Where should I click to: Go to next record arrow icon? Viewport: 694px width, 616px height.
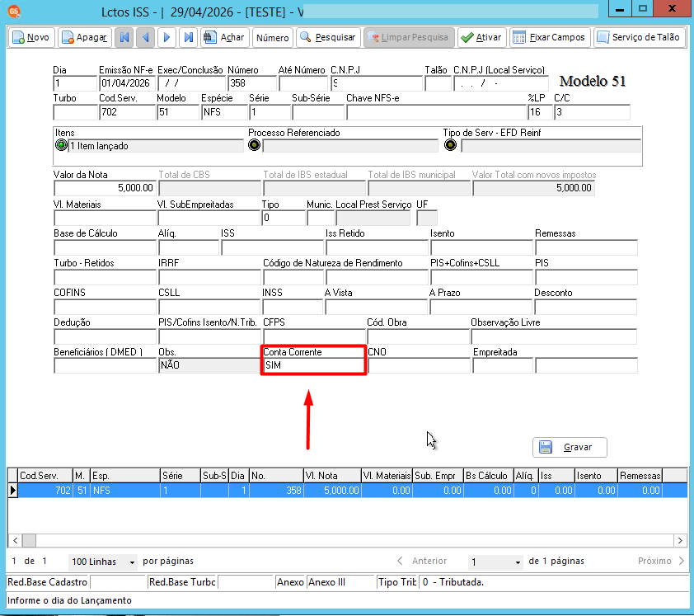[x=166, y=38]
